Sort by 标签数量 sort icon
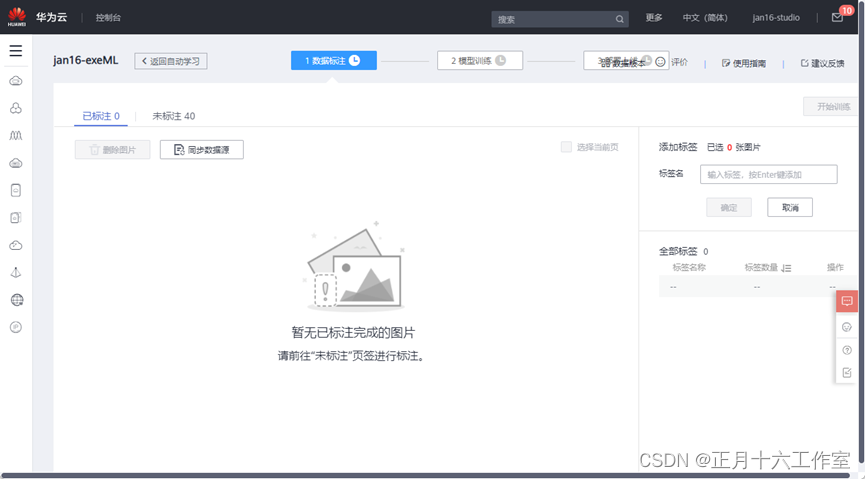Image resolution: width=865 pixels, height=479 pixels. click(x=786, y=268)
